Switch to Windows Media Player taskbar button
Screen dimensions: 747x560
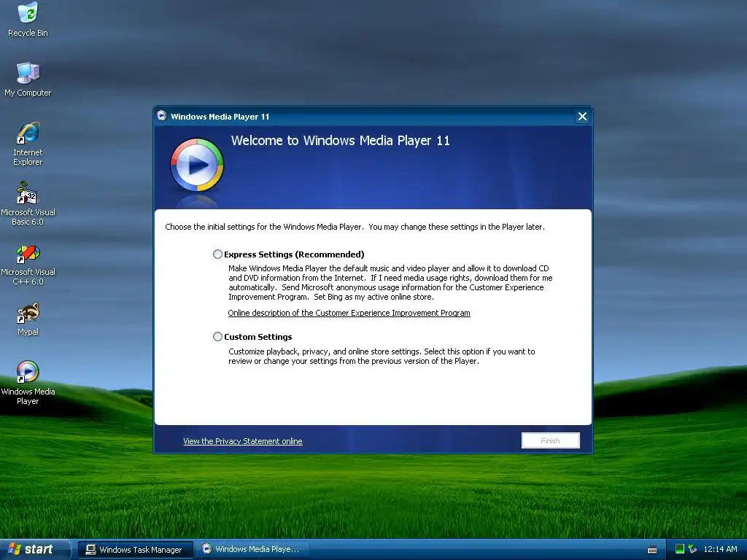pos(252,549)
